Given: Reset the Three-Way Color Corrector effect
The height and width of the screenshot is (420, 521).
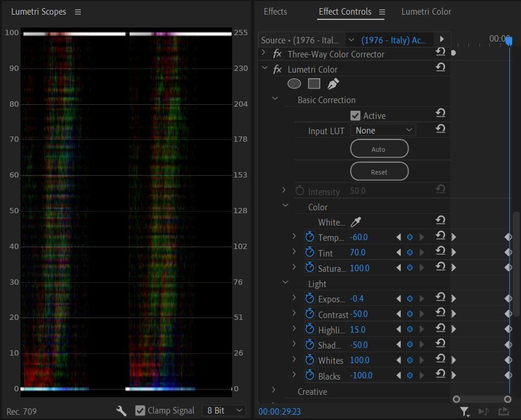Looking at the screenshot, I should point(441,52).
